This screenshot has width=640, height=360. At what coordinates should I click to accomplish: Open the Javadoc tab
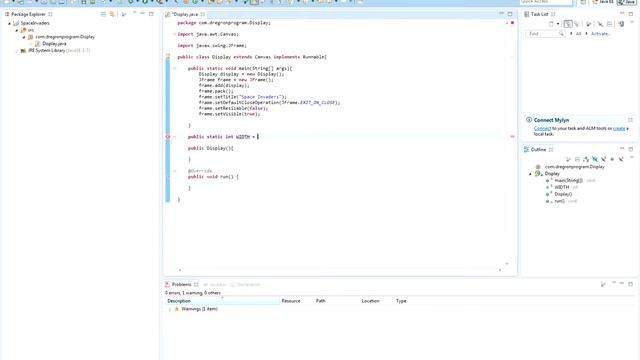[215, 284]
